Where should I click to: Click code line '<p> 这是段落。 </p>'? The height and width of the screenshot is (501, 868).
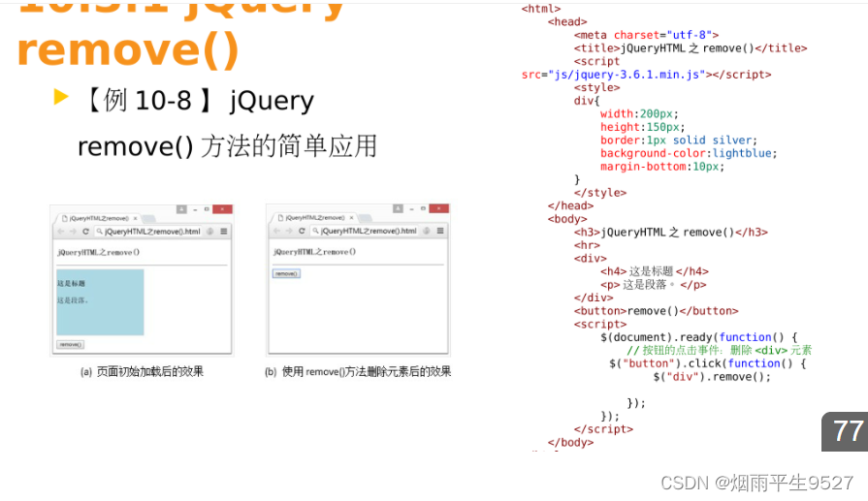(654, 284)
